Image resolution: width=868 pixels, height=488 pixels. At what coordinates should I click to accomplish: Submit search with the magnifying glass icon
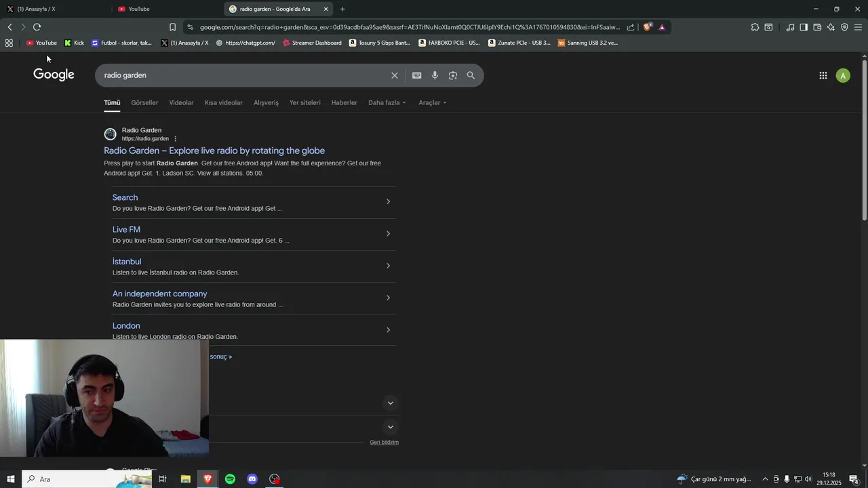click(x=471, y=75)
